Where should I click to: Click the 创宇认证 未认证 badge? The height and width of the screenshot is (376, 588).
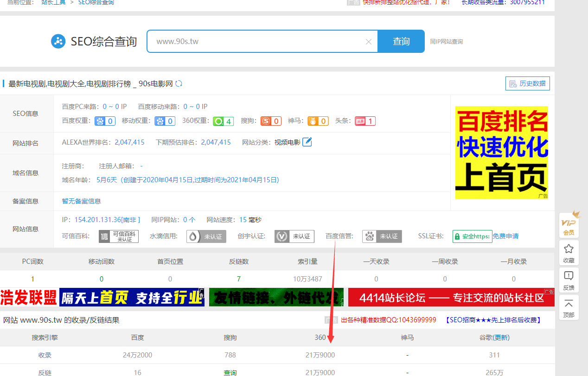[x=294, y=236]
